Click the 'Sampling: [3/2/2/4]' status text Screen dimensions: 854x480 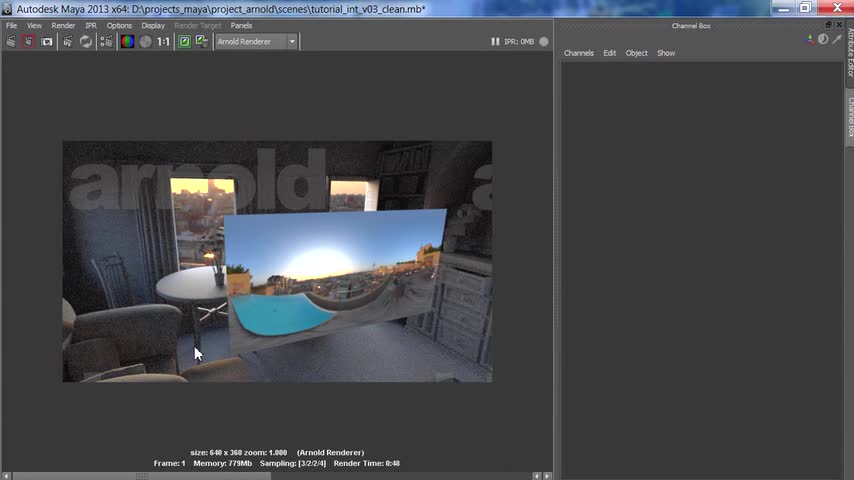[293, 463]
